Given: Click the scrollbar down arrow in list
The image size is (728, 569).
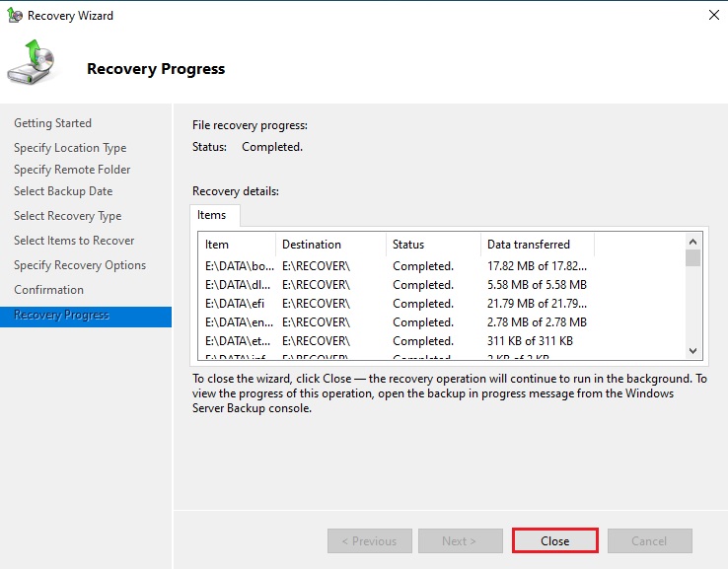Looking at the screenshot, I should click(692, 351).
